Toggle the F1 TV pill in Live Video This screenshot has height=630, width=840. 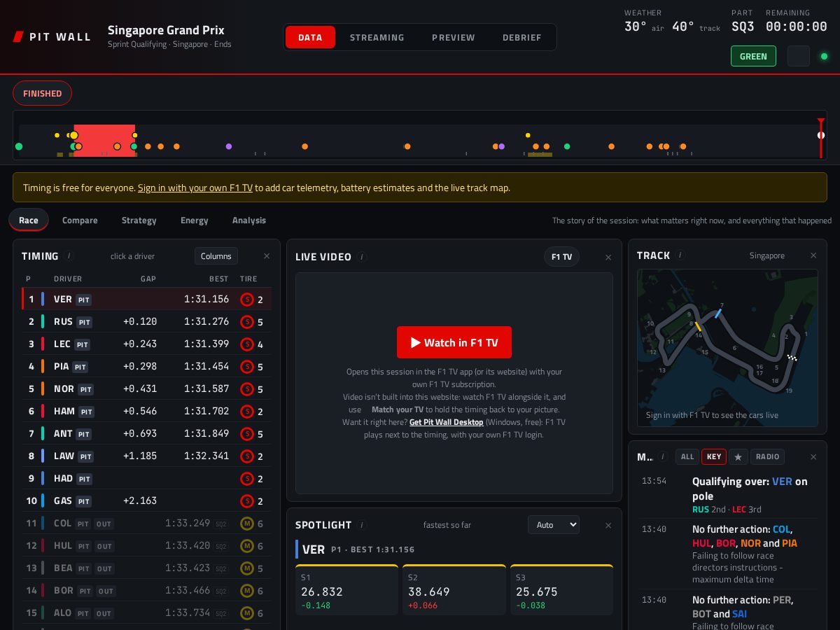click(x=561, y=257)
